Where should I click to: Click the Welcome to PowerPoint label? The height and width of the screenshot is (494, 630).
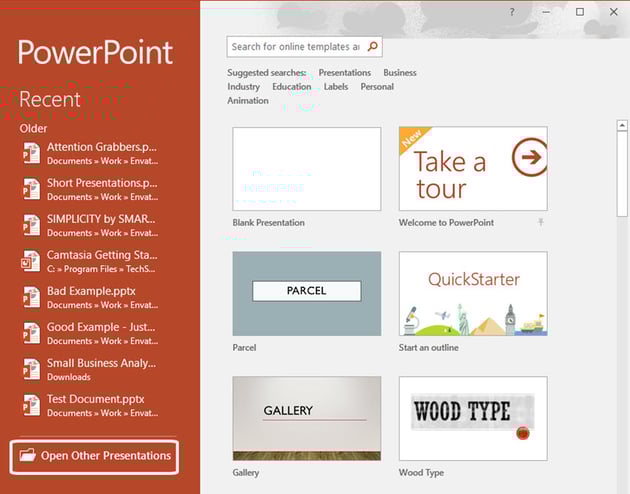446,223
